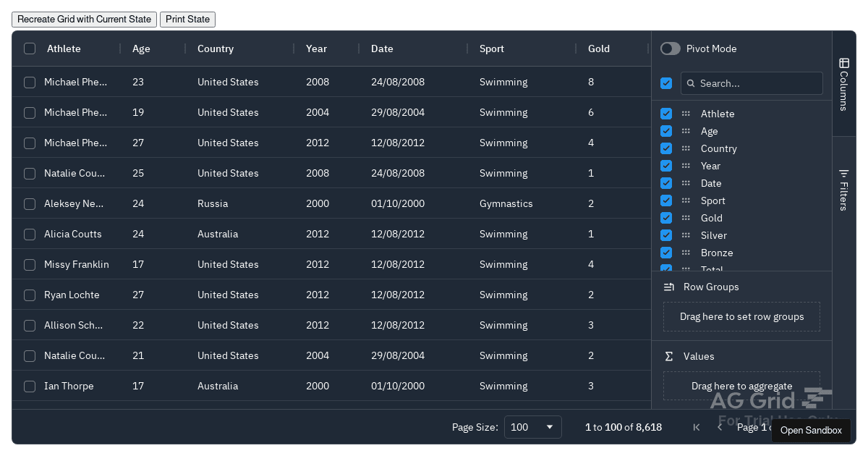
Task: Click the drag grip icon beside Gold column
Action: [x=686, y=218]
